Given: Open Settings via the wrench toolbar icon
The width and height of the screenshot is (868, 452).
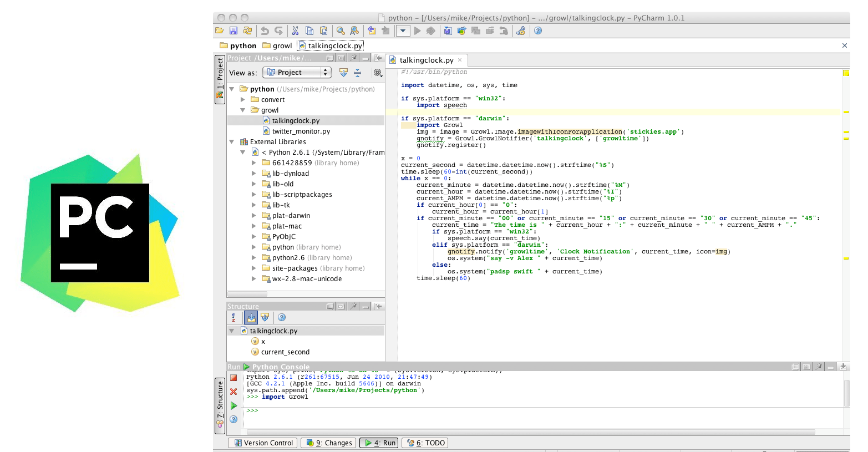Looking at the screenshot, I should 521,31.
